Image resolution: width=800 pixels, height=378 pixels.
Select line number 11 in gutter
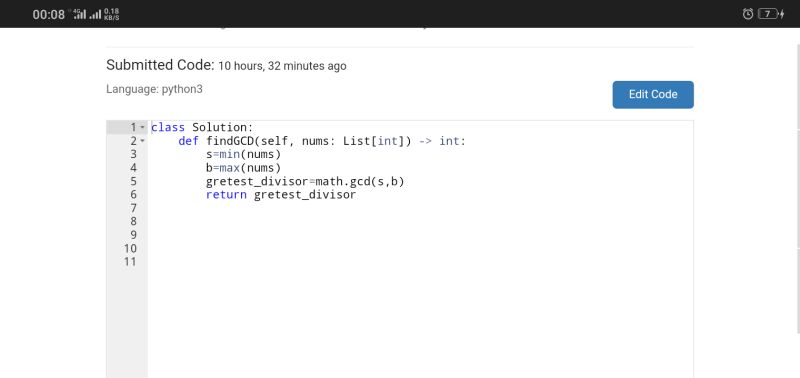coord(130,262)
